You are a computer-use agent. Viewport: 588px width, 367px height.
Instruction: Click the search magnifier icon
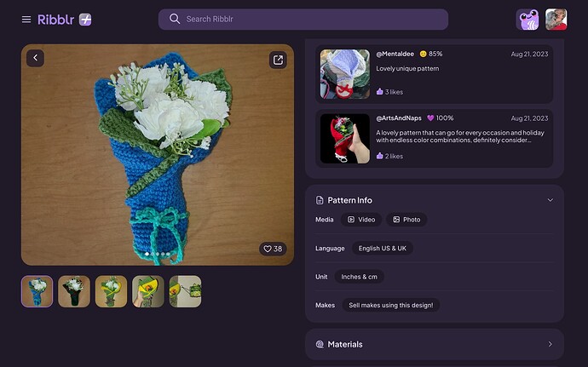175,19
